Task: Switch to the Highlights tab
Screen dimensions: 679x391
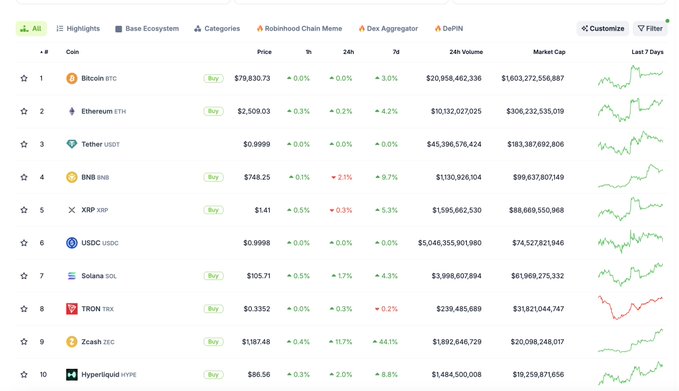Action: pos(78,29)
